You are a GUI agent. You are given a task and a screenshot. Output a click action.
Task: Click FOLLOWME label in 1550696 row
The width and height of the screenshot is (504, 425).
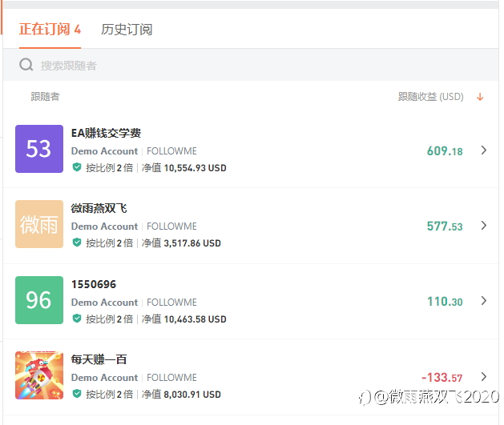tap(171, 302)
